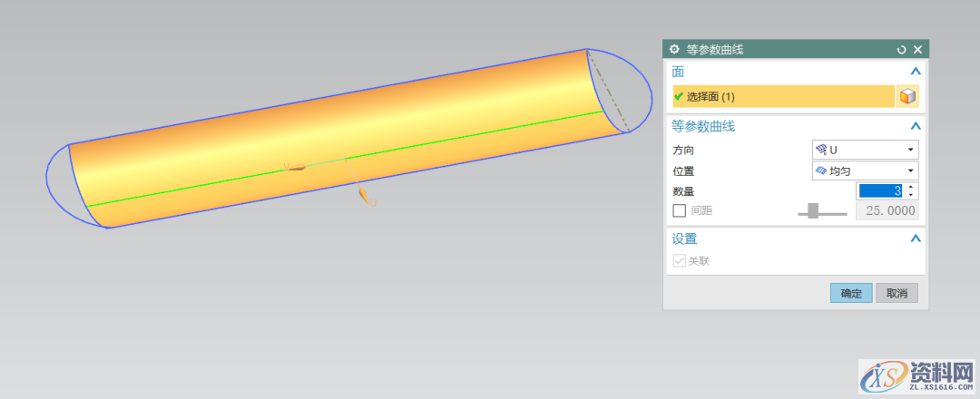This screenshot has height=399, width=980.
Task: Click the 数量 input field
Action: tap(880, 191)
